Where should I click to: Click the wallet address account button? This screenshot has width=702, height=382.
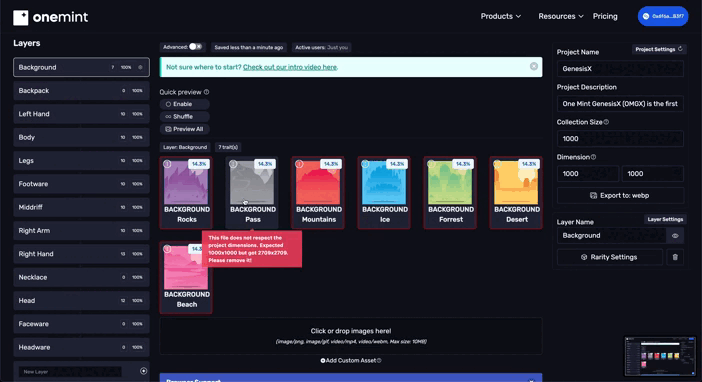pos(663,16)
